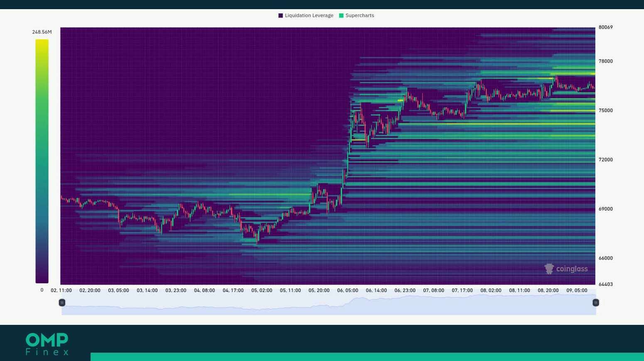Click the 72000 price axis label

coord(605,160)
